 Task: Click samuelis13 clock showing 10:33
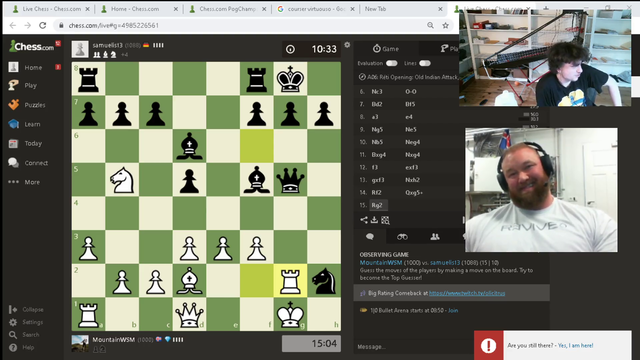tap(311, 49)
